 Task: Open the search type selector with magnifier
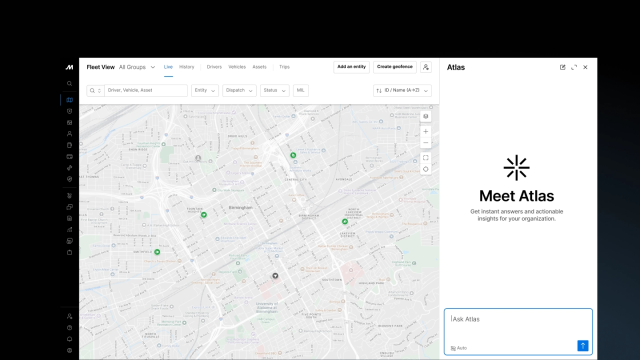tap(96, 91)
